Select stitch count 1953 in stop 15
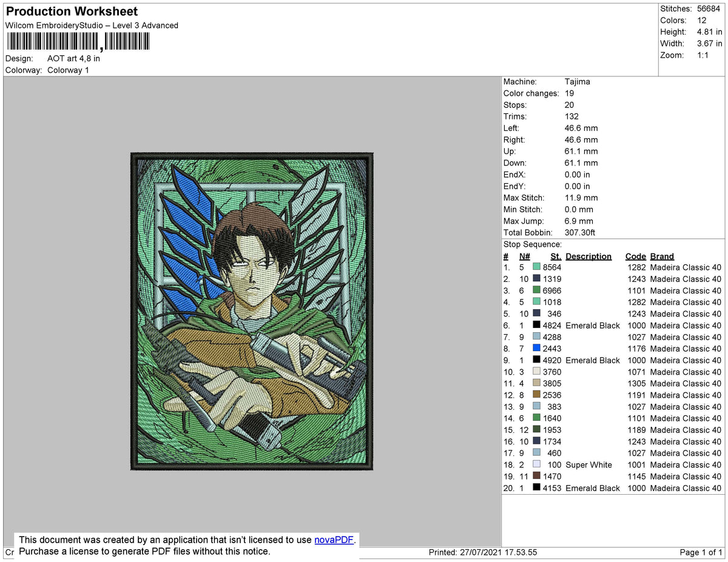This screenshot has height=562, width=728. point(552,430)
